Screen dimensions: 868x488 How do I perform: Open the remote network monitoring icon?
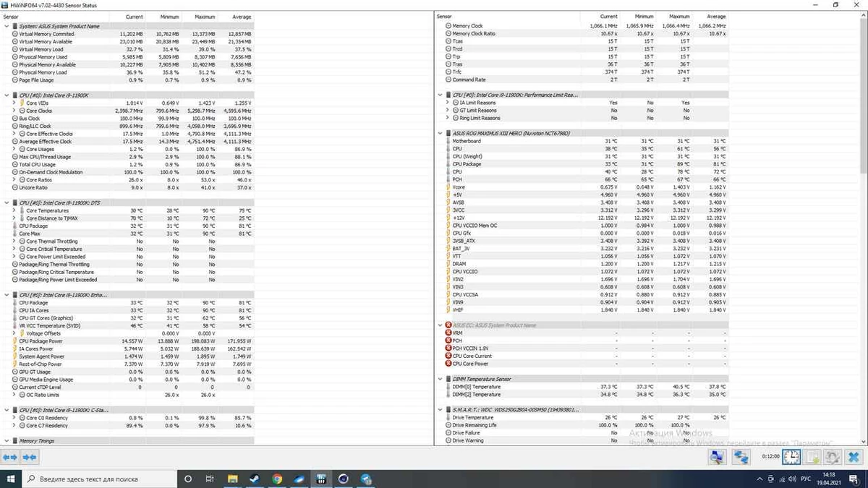[x=717, y=457]
